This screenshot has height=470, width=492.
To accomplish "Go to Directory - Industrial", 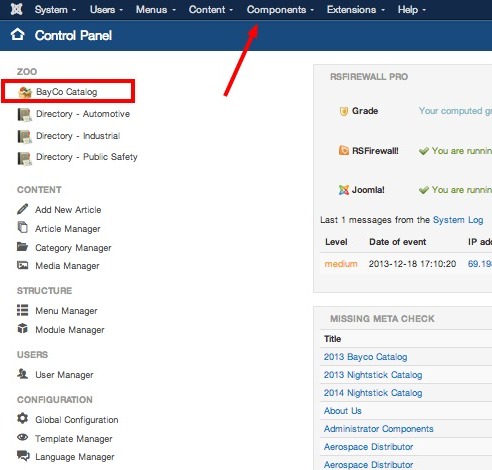I will pos(78,136).
